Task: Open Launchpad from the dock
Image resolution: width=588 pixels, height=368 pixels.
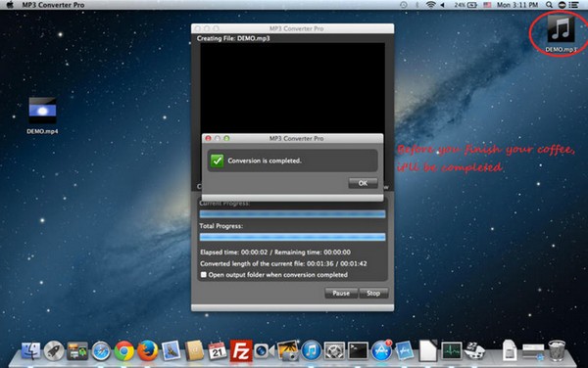Action: point(54,351)
